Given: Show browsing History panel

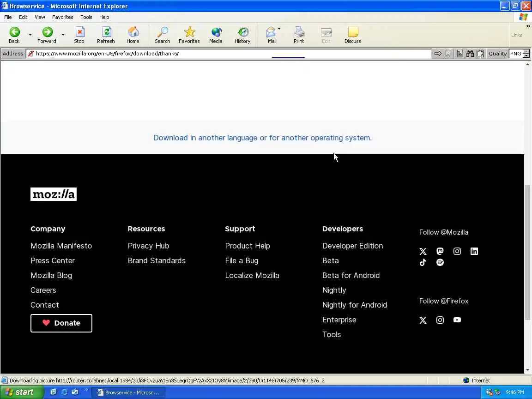Looking at the screenshot, I should 242,35.
